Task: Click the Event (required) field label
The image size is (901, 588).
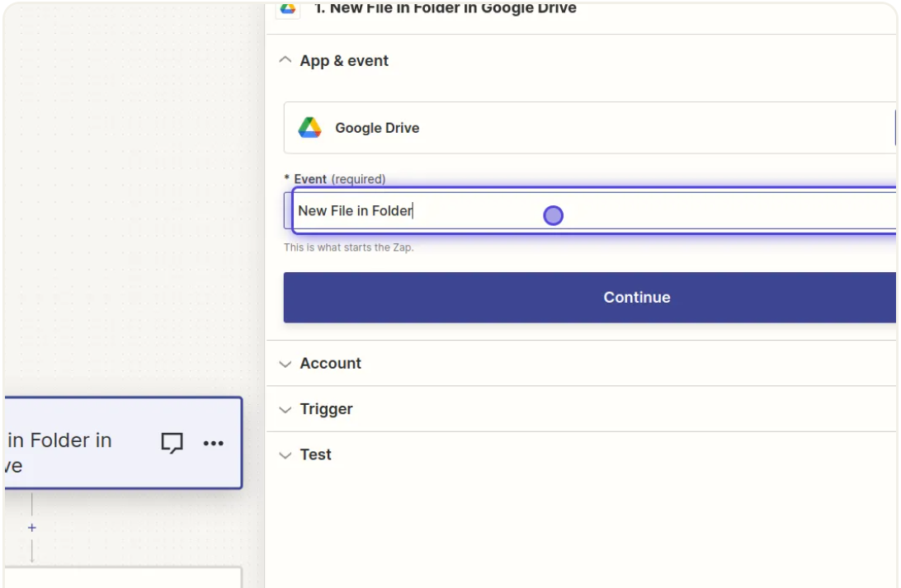Action: 339,179
